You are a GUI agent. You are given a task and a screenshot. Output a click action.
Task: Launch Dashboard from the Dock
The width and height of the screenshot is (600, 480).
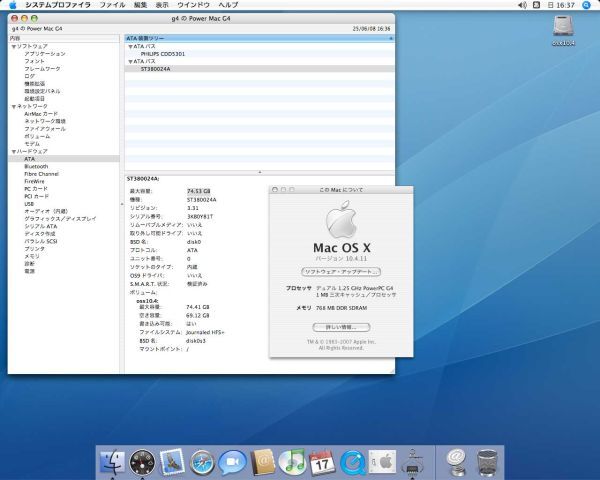[x=142, y=462]
